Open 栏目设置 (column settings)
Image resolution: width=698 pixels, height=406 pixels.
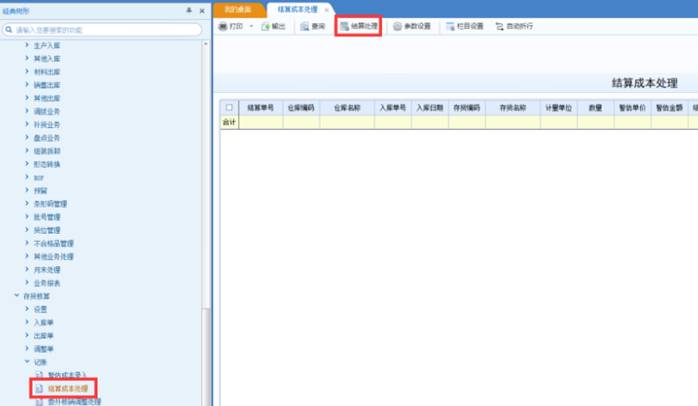click(x=464, y=26)
